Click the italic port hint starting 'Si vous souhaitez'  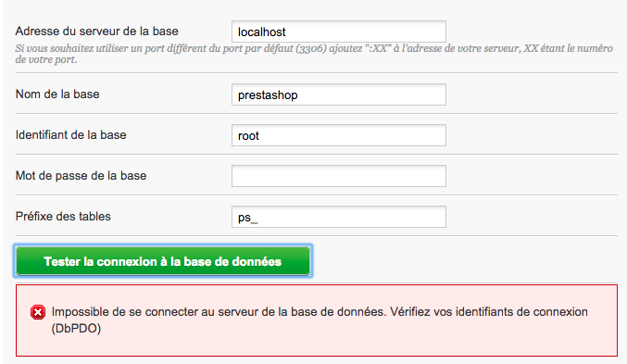[x=314, y=54]
